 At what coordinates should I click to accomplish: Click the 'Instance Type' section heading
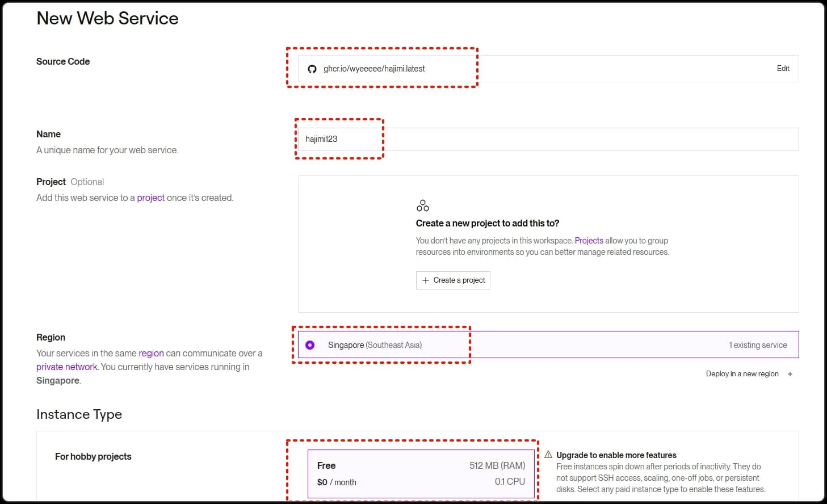click(79, 414)
